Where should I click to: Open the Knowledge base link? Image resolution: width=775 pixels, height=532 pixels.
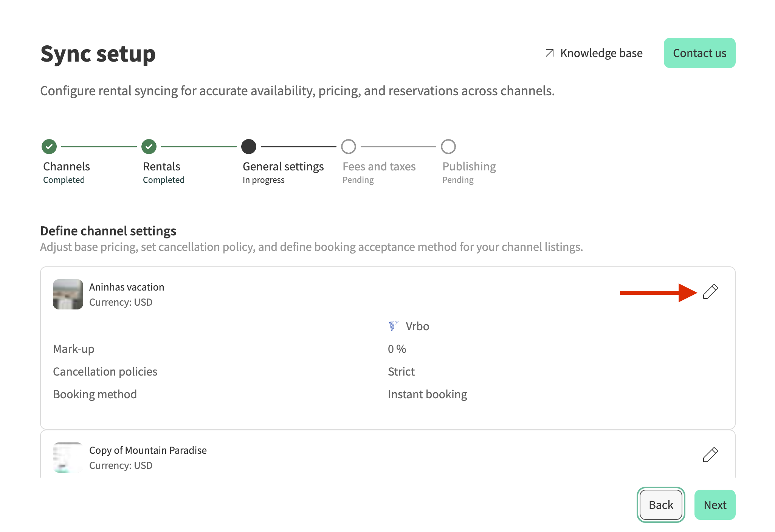pos(601,53)
